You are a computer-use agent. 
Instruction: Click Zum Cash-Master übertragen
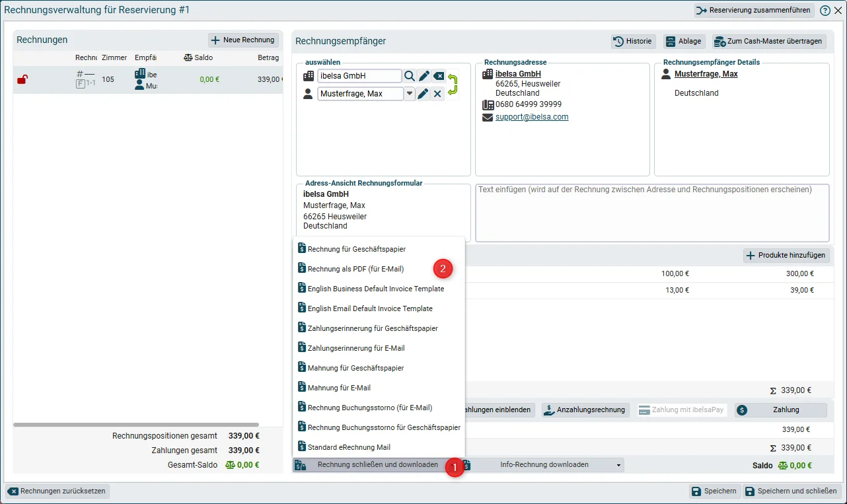(770, 41)
